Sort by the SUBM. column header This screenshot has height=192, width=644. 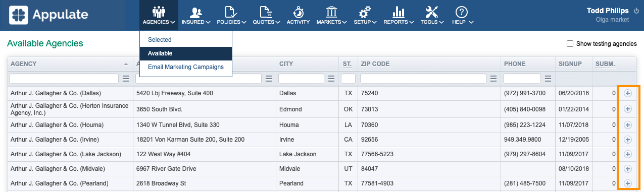click(605, 64)
